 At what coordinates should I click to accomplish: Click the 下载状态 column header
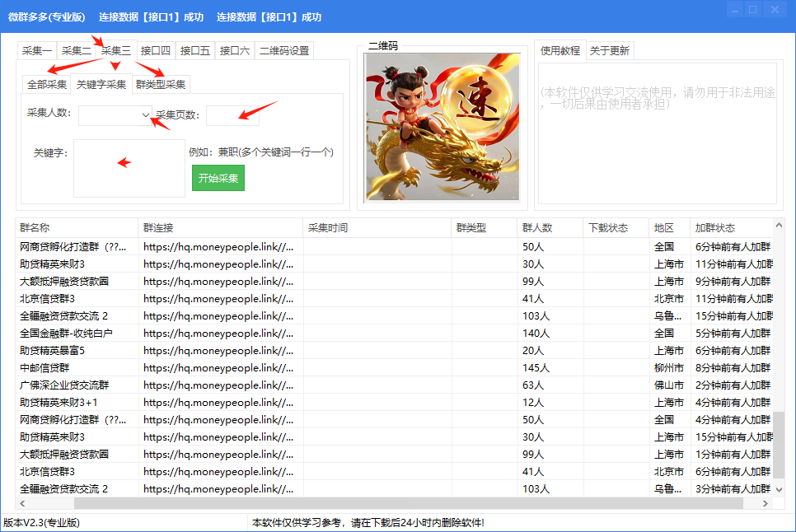coord(616,228)
